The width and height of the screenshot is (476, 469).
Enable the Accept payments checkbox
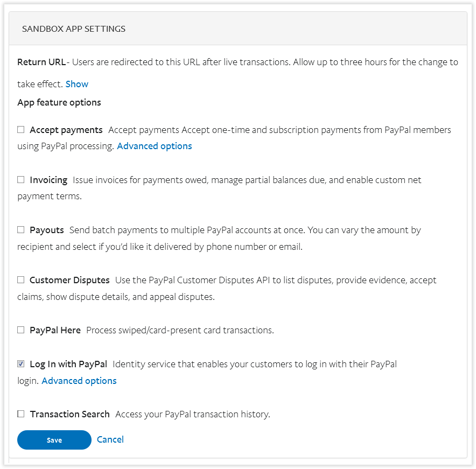20,130
